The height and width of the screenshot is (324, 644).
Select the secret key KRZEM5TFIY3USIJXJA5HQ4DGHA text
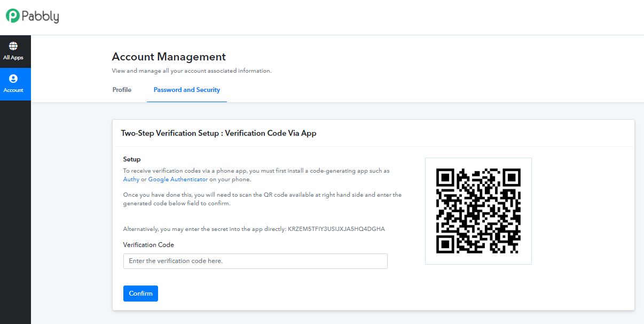[336, 229]
